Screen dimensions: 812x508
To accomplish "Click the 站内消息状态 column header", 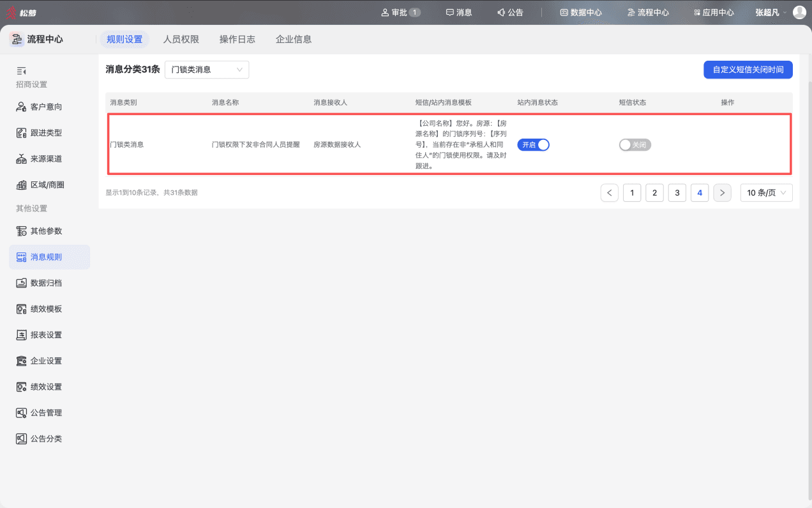I will coord(538,102).
